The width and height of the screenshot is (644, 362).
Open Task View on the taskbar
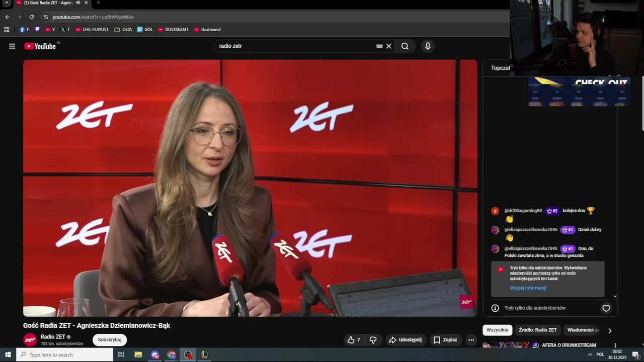pyautogui.click(x=121, y=354)
